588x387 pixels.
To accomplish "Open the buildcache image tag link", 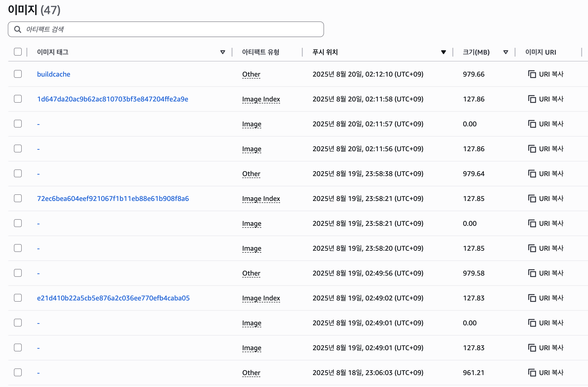I will point(54,74).
